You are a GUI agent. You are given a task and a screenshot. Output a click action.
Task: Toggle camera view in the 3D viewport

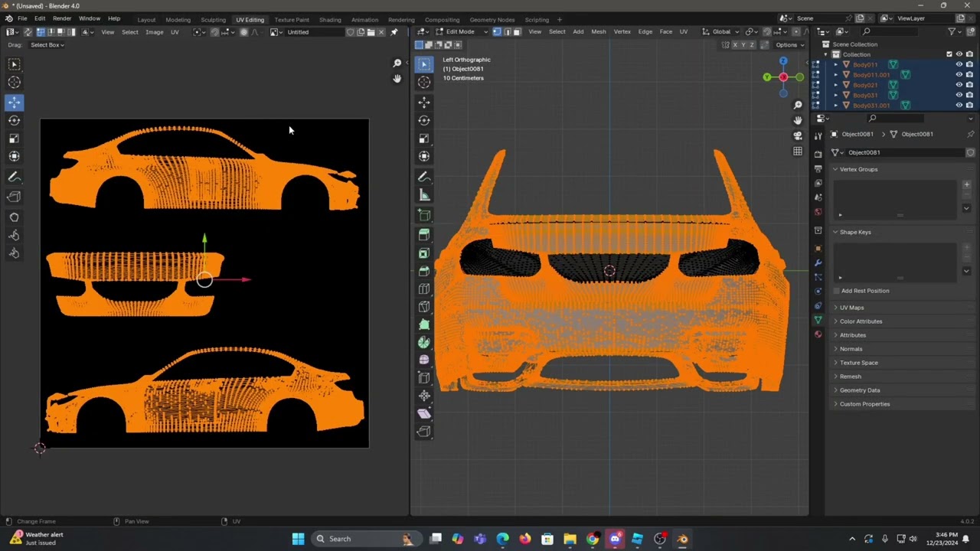pyautogui.click(x=798, y=135)
